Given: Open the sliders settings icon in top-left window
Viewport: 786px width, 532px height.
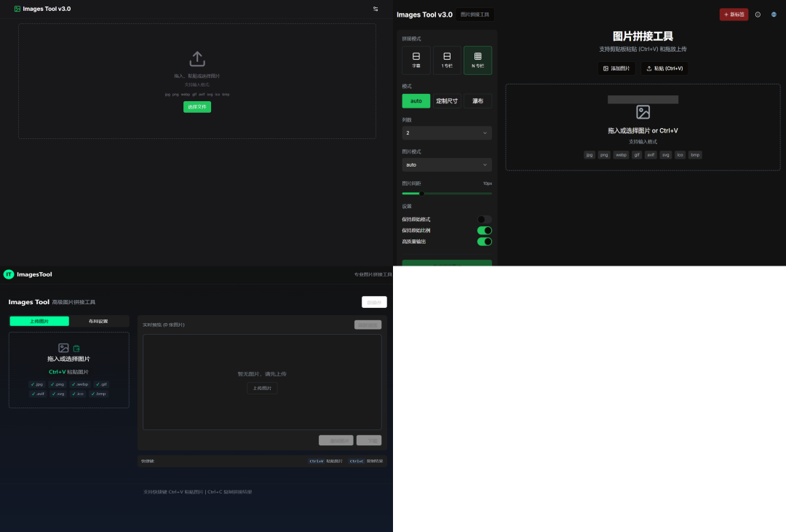Looking at the screenshot, I should tap(376, 9).
